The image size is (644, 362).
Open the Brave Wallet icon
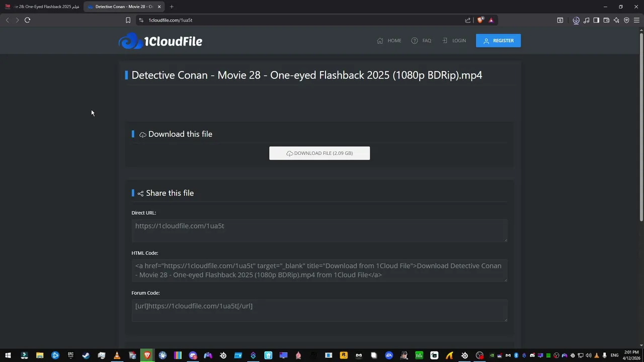click(606, 20)
